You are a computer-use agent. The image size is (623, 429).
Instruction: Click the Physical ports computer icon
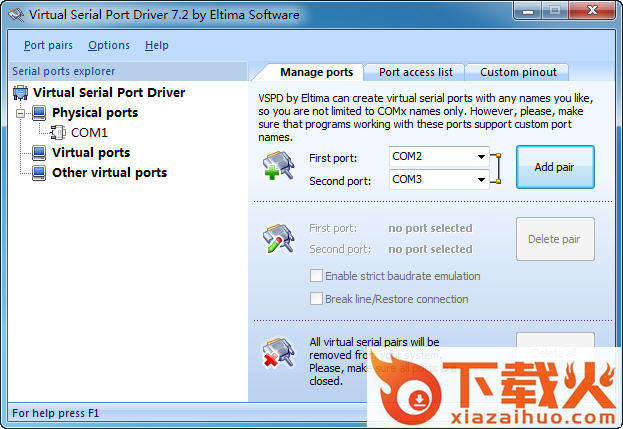[x=39, y=113]
